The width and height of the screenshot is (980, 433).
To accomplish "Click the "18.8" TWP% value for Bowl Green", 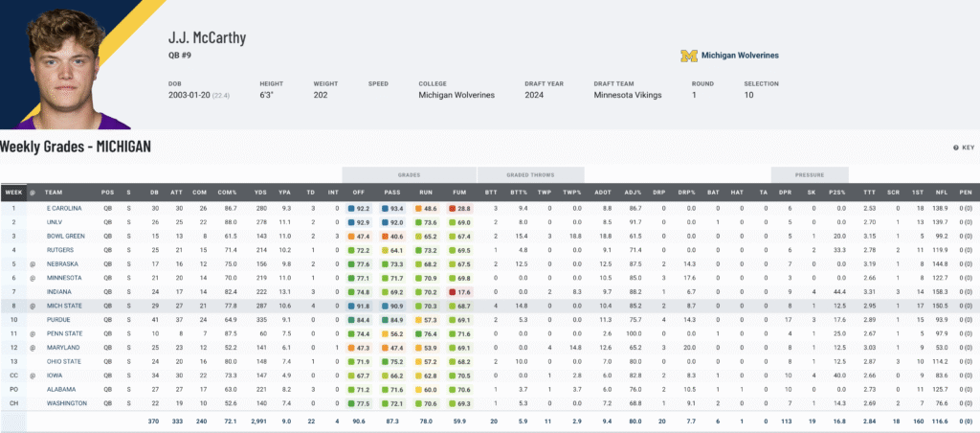I will (575, 236).
